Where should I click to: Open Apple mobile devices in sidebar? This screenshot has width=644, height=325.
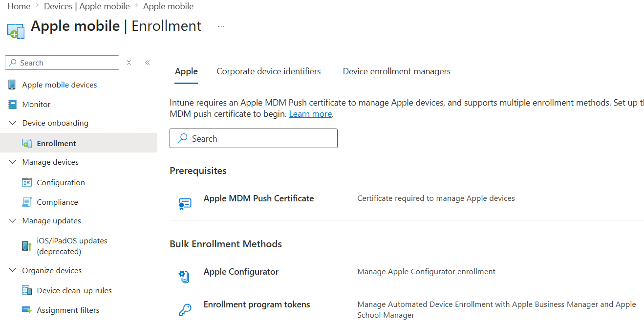(60, 85)
